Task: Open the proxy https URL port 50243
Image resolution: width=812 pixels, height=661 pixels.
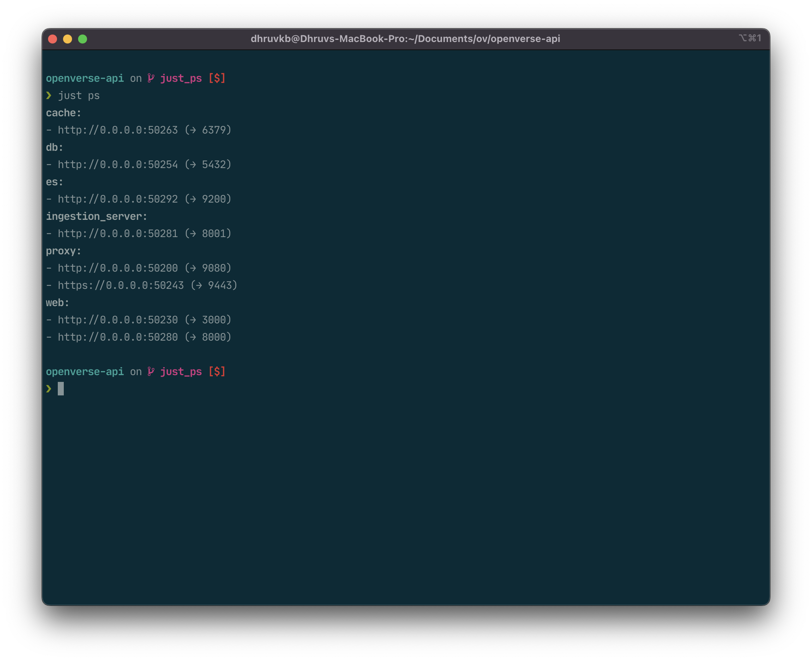Action: click(121, 285)
